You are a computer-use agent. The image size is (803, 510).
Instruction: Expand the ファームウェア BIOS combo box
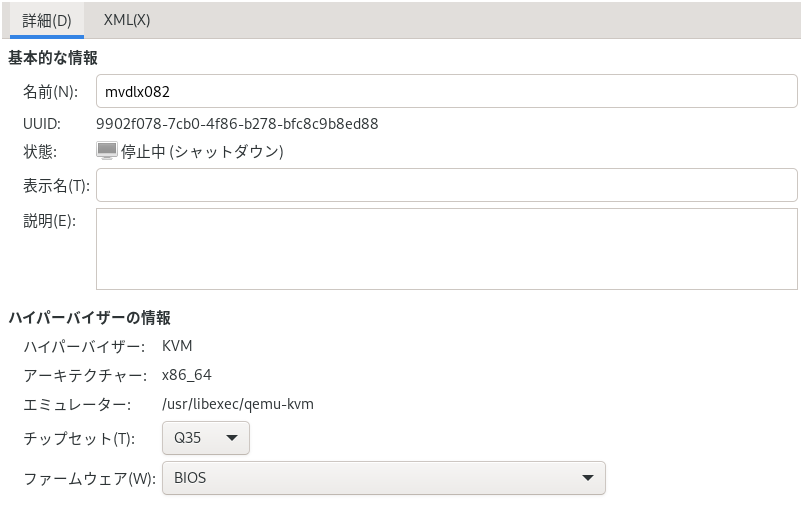(383, 478)
